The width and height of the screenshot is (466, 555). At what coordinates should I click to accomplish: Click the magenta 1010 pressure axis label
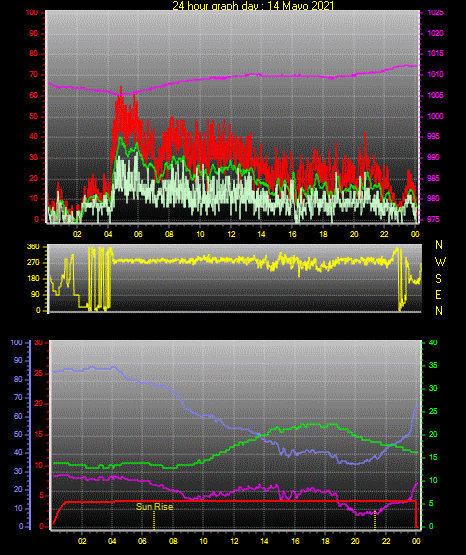coord(435,74)
